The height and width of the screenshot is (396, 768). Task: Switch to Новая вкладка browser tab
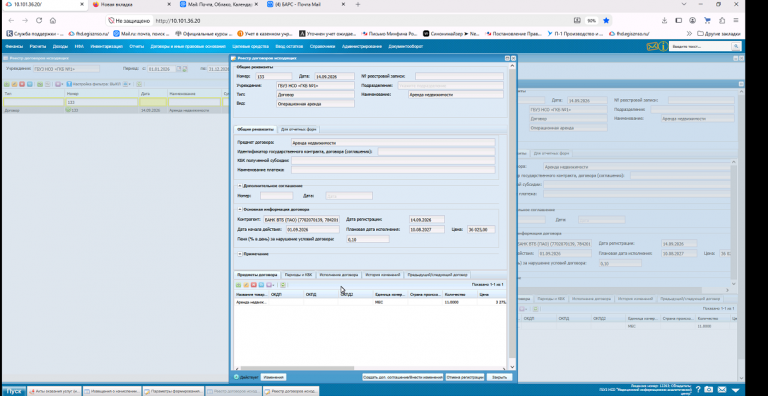131,4
